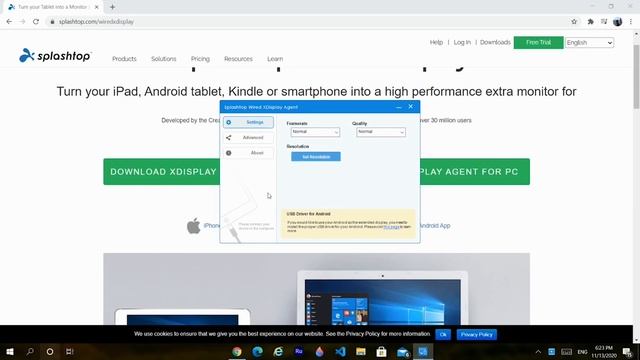Open Mail from the taskbar
Viewport: 640px width, 360px height.
402,351
